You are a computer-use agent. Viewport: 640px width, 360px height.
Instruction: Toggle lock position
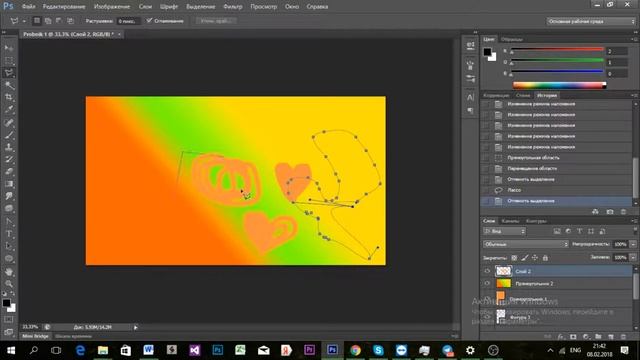click(x=535, y=258)
